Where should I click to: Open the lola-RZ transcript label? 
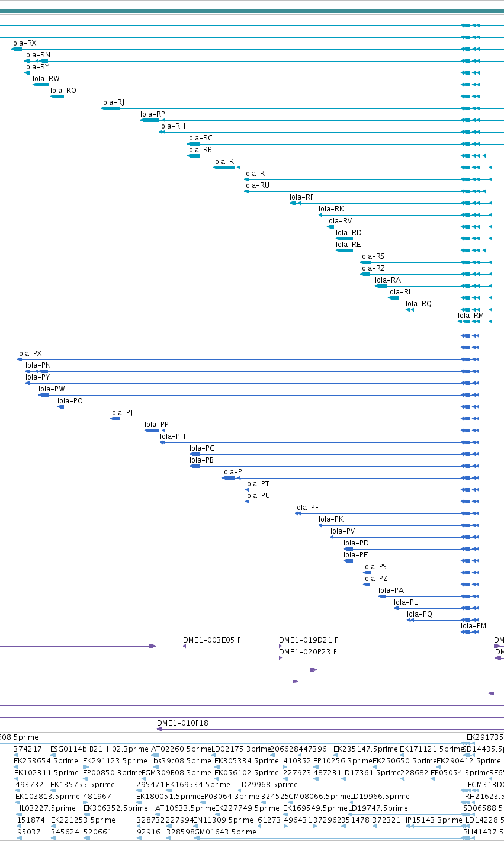(x=373, y=268)
